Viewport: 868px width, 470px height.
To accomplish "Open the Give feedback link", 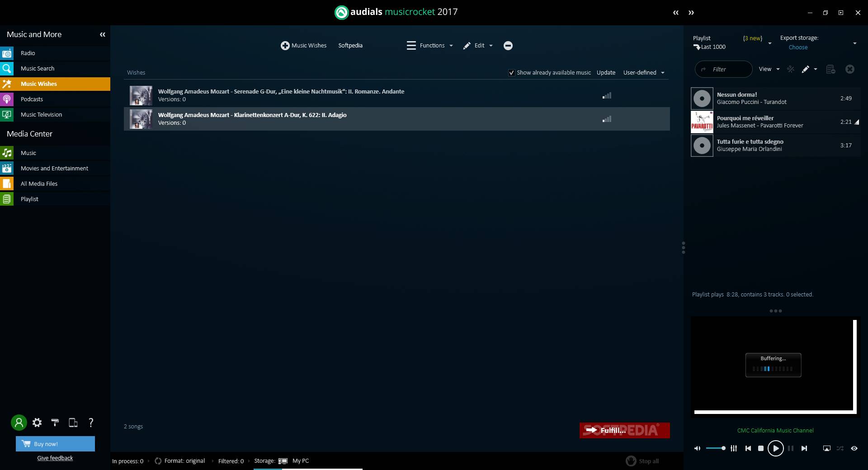I will (x=55, y=458).
